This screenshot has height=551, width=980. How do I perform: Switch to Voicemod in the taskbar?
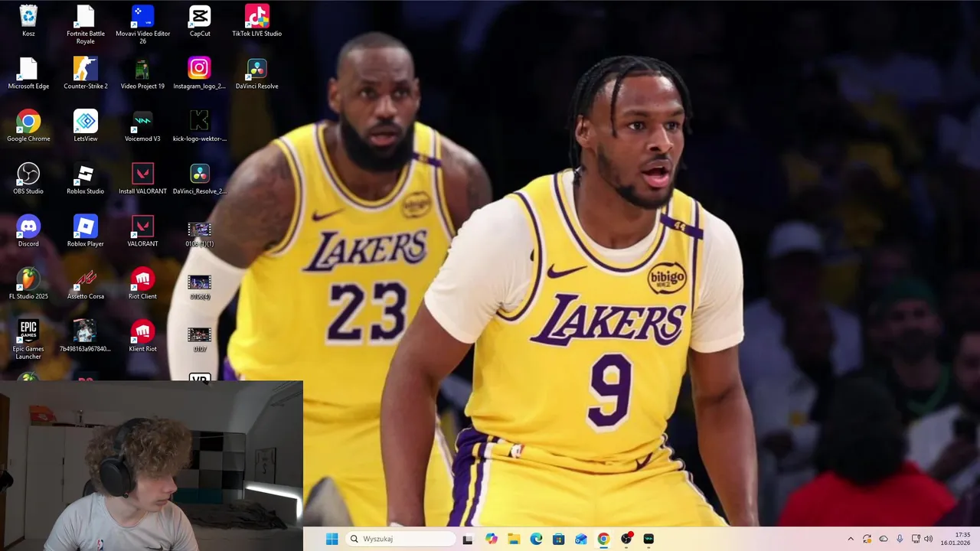tap(648, 539)
